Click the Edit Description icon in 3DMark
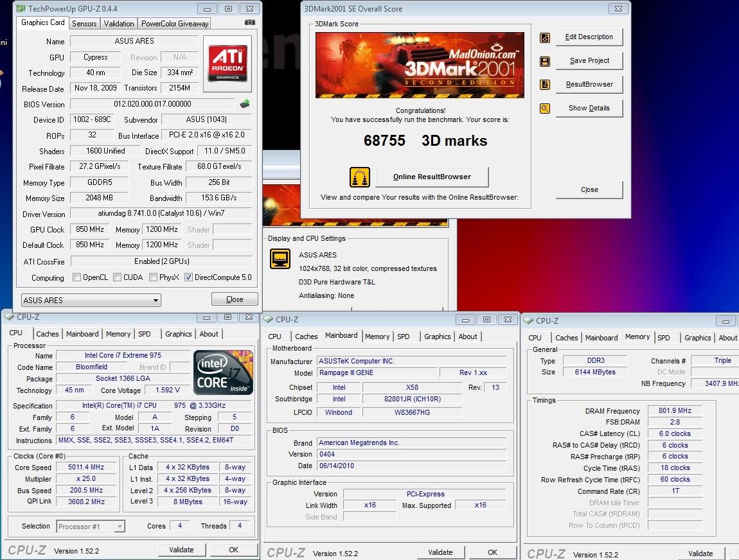Image resolution: width=739 pixels, height=560 pixels. pos(545,38)
